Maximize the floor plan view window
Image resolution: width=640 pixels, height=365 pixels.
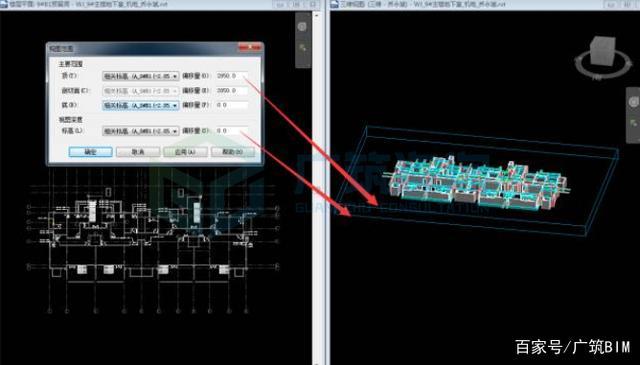(297, 4)
